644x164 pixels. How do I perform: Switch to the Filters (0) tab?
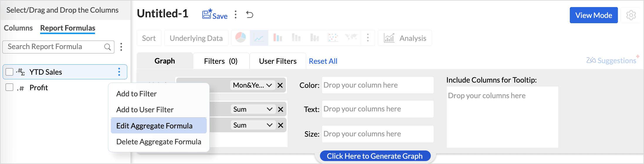[x=221, y=61]
